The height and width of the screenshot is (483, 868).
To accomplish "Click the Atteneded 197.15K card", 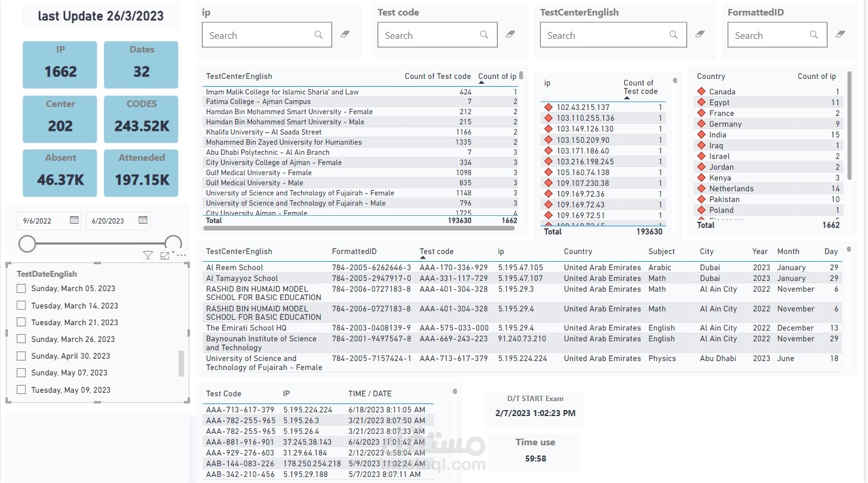I will pos(142,173).
